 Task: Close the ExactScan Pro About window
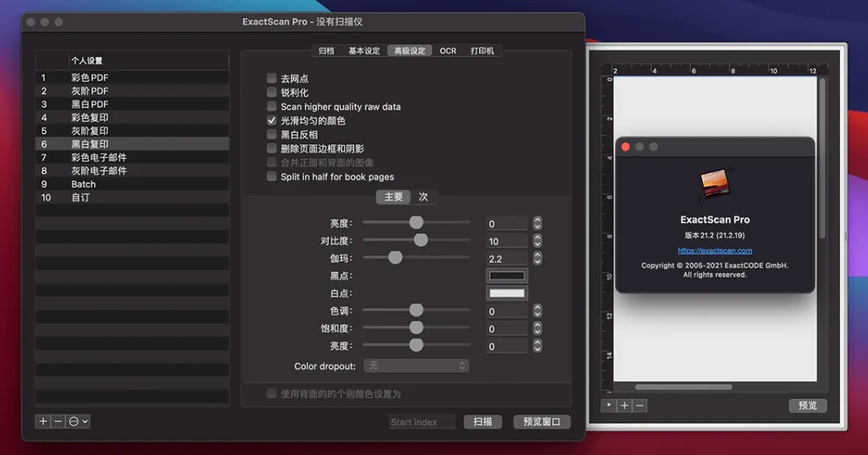tap(625, 147)
